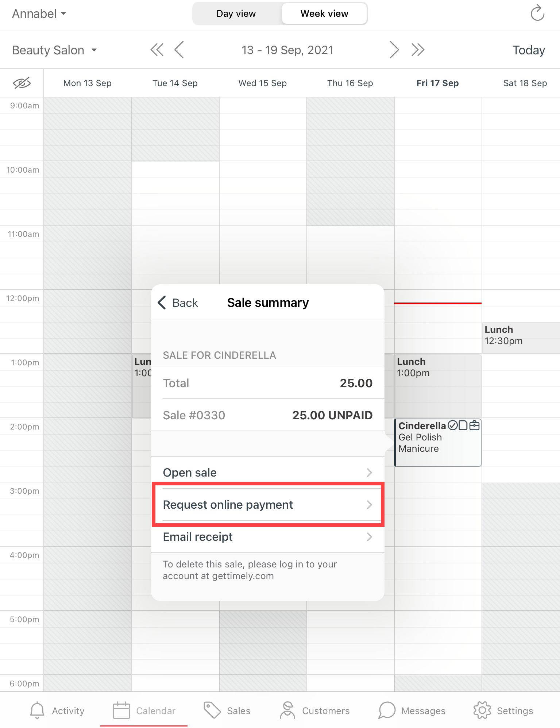This screenshot has height=728, width=560.
Task: Go to next week arrow
Action: (x=394, y=50)
